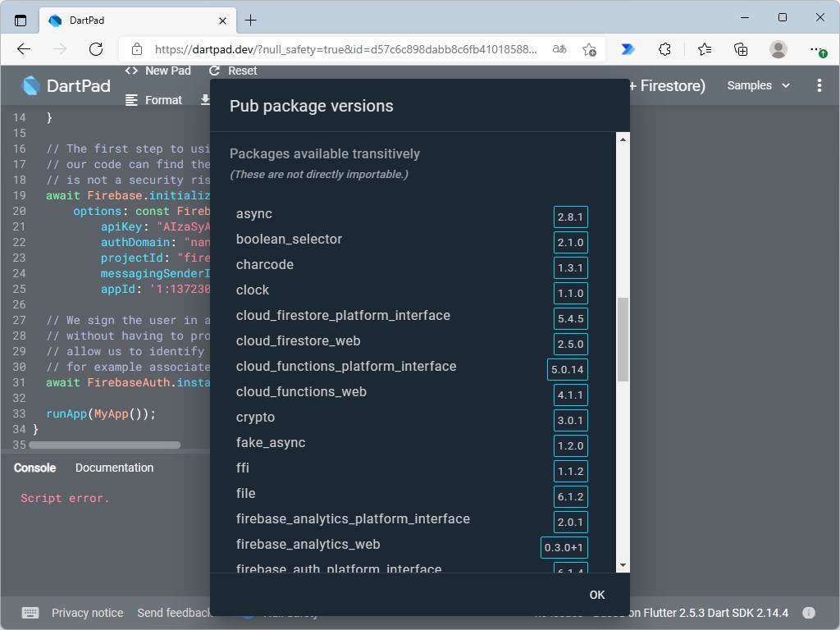Click the dialog scrollbar up arrow
The image size is (840, 630).
tap(623, 139)
